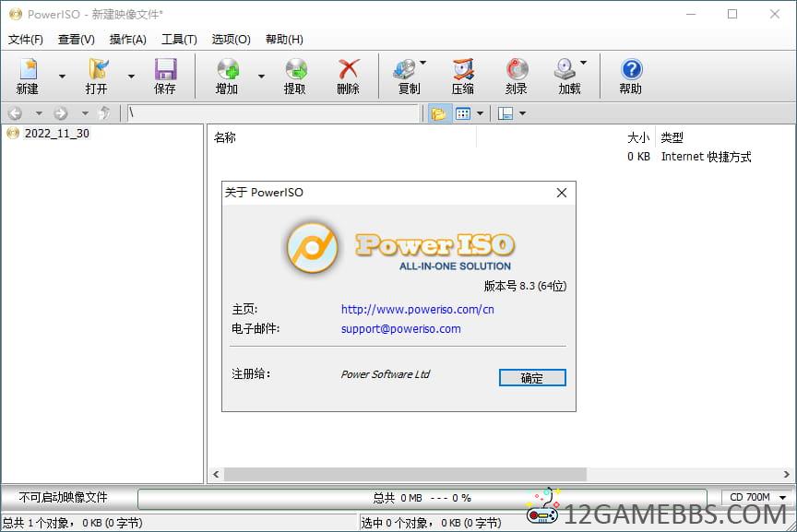Click the PowerISO title bar app icon

[x=16, y=14]
